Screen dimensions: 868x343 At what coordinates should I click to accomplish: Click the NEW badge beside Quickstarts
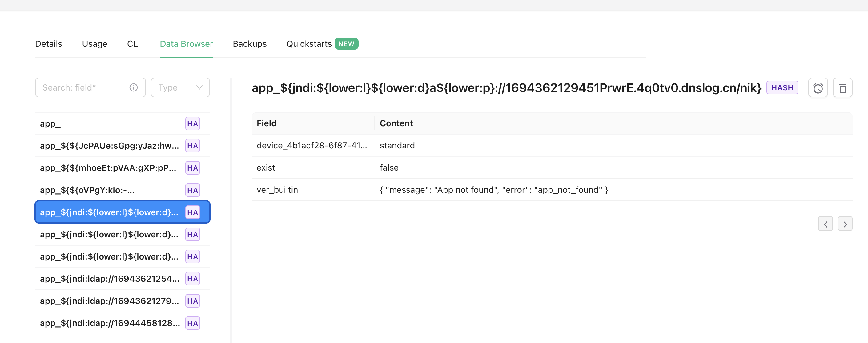point(346,43)
